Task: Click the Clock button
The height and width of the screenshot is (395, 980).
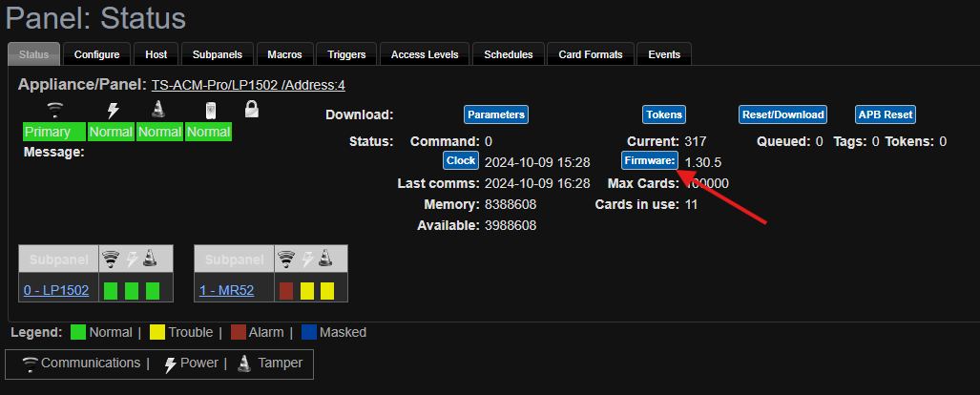Action: click(x=461, y=160)
